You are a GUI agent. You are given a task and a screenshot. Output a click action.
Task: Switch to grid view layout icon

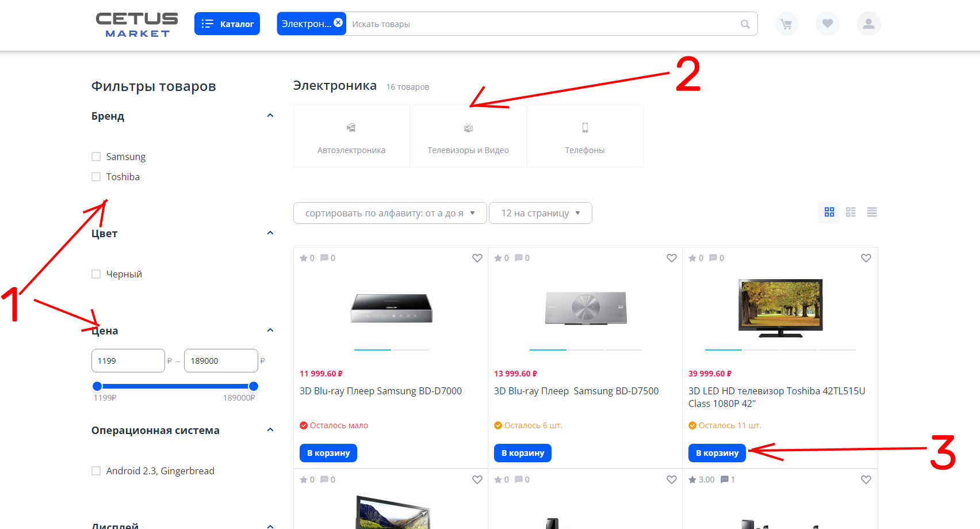829,212
